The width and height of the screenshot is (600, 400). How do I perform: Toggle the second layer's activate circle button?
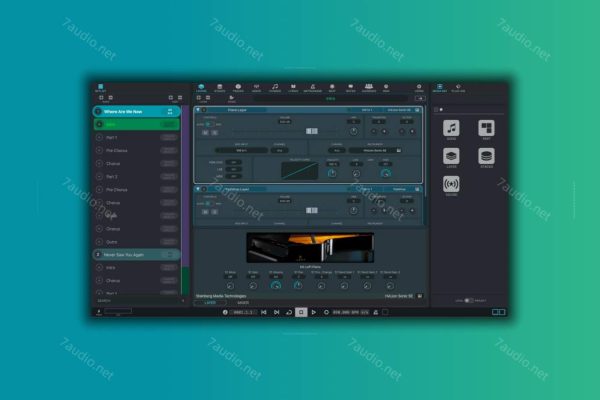(204, 189)
